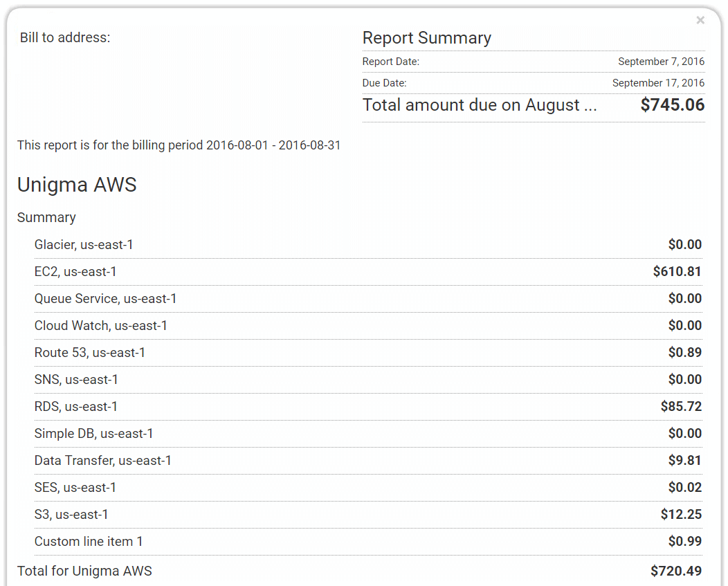Click the Report Summary heading

coord(427,38)
